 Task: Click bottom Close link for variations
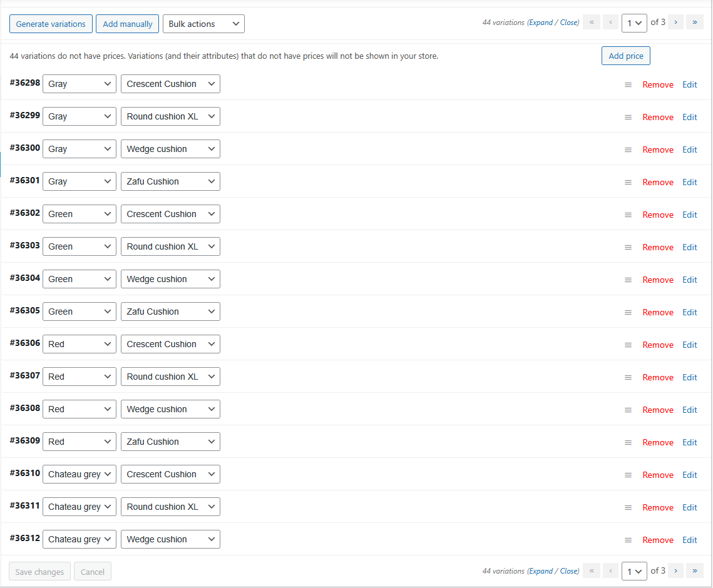pos(569,571)
